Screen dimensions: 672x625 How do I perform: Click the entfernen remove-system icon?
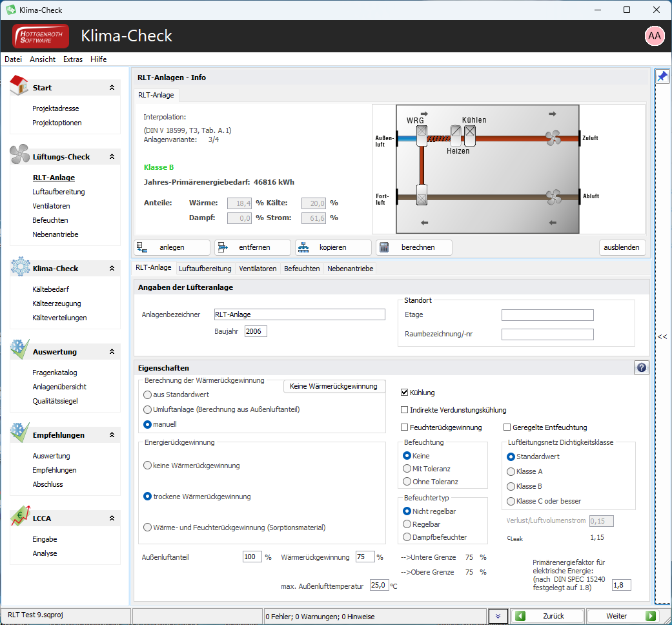point(223,247)
